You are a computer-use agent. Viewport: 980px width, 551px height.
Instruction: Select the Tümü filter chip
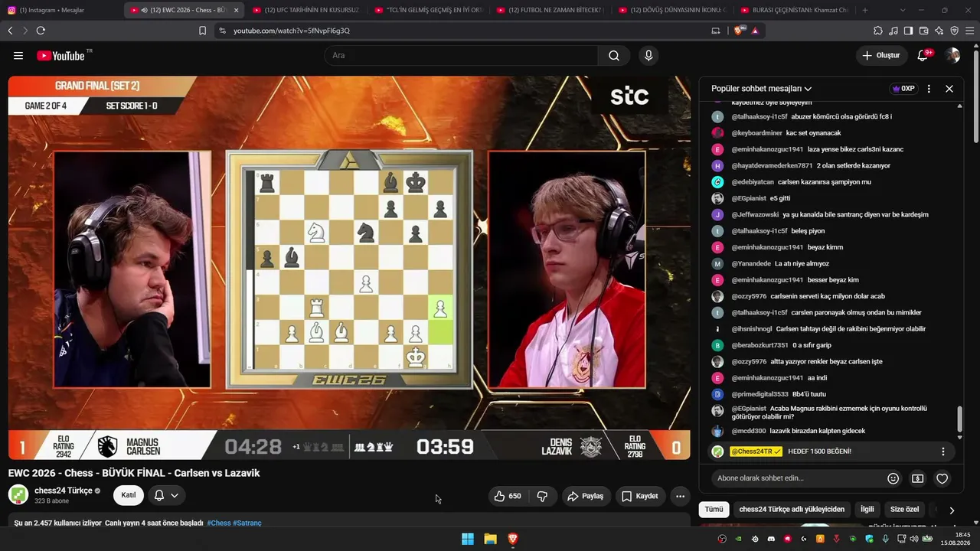click(x=714, y=509)
